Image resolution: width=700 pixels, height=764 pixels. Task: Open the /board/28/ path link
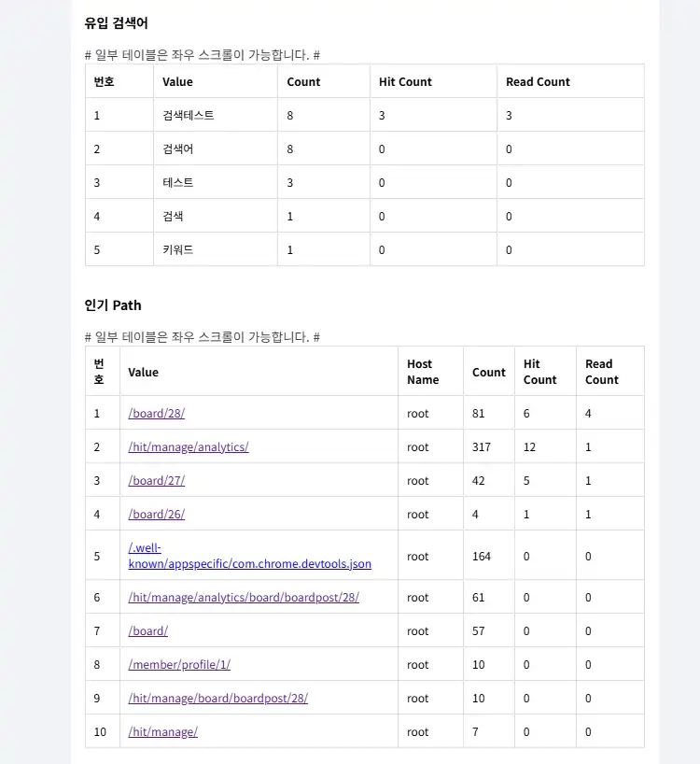point(149,413)
